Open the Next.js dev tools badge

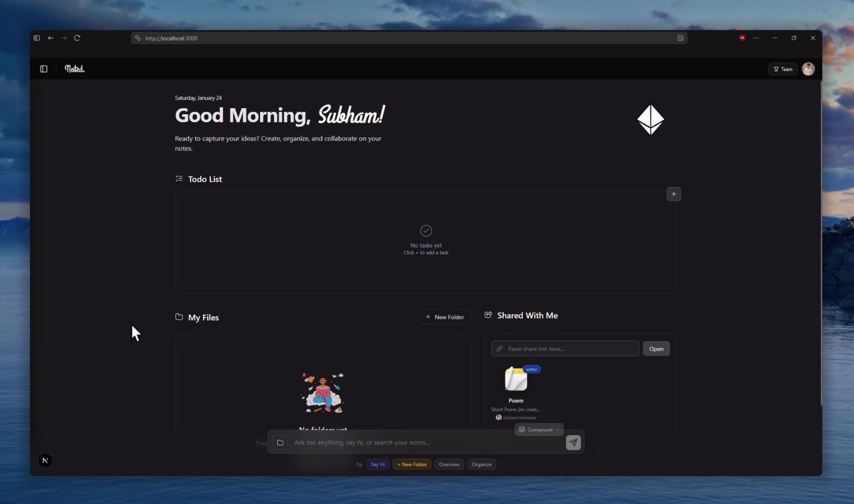coord(45,460)
